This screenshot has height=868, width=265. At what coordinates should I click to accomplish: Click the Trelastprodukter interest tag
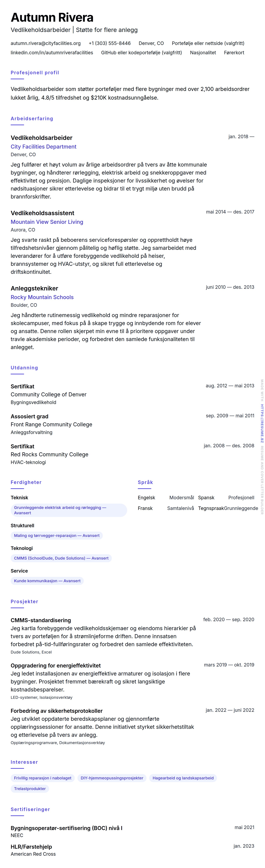pyautogui.click(x=30, y=789)
